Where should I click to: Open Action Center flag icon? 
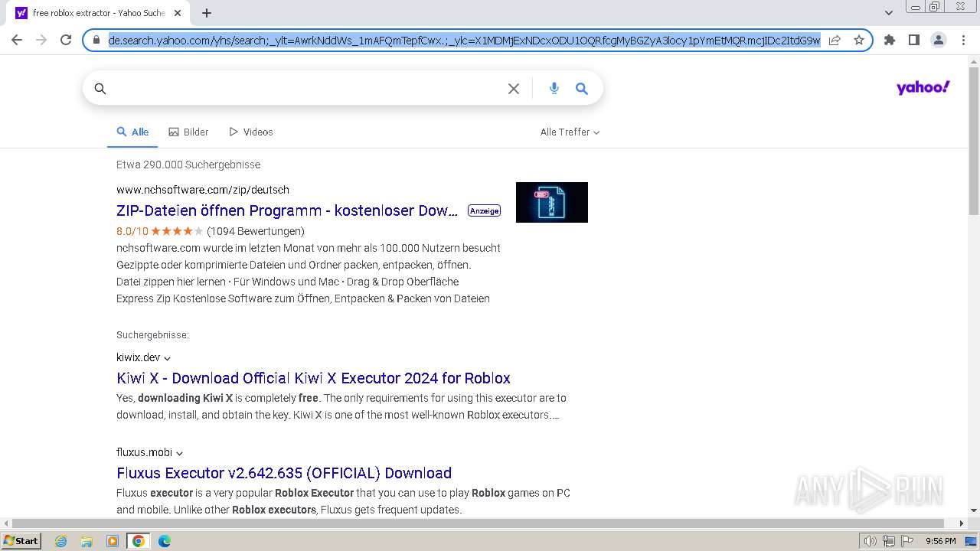tap(906, 541)
